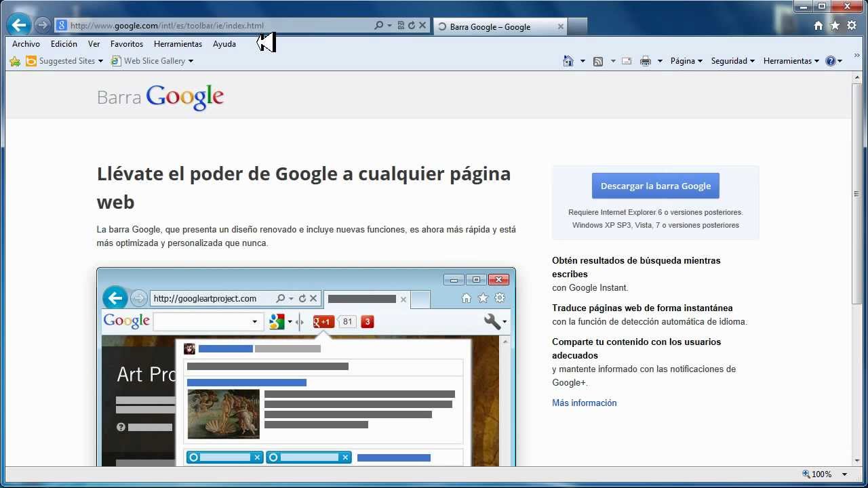This screenshot has height=488, width=868.
Task: Click the Read mail envelope icon
Action: (x=627, y=61)
